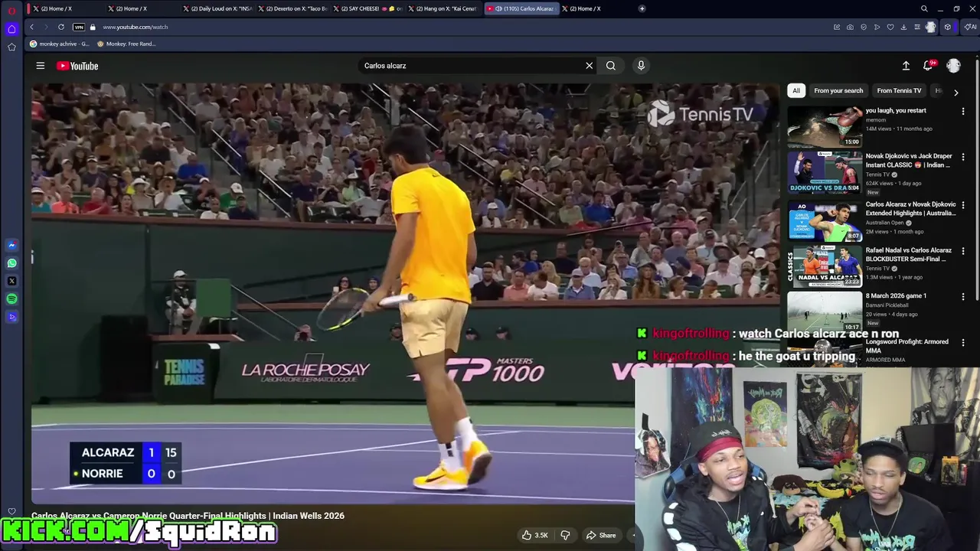Screen dimensions: 980x551
Task: Go back with the browser back arrow
Action: (x=31, y=27)
